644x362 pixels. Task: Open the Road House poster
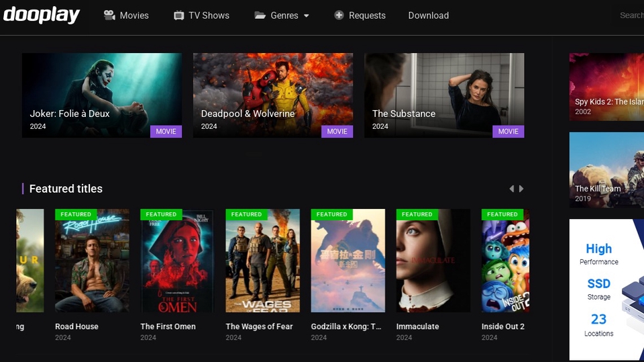click(x=92, y=261)
